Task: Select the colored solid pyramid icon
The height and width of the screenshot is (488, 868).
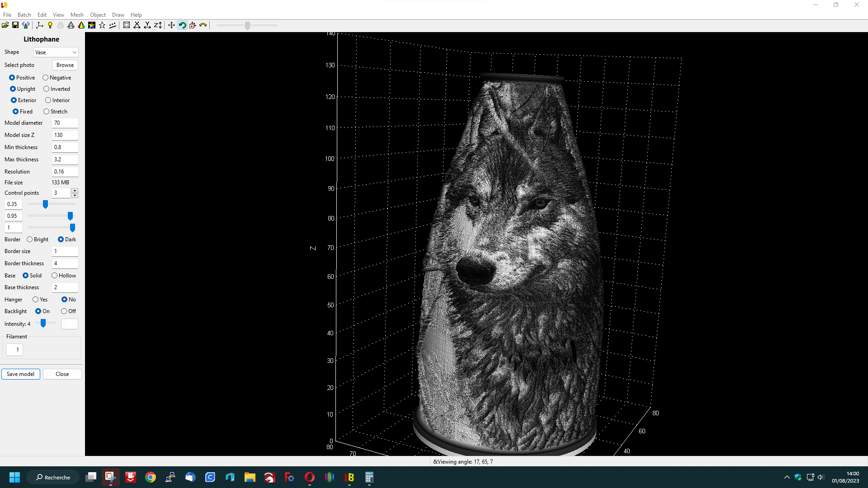Action: click(81, 25)
